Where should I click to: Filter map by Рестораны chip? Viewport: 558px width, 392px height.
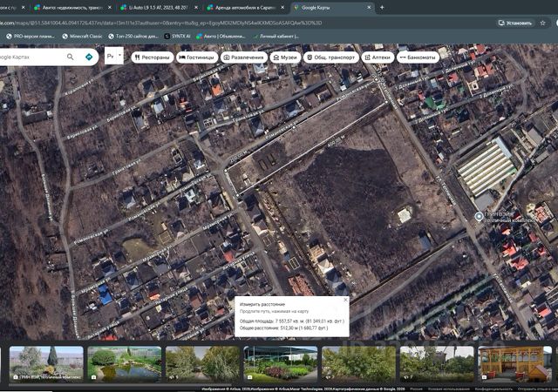click(x=152, y=57)
